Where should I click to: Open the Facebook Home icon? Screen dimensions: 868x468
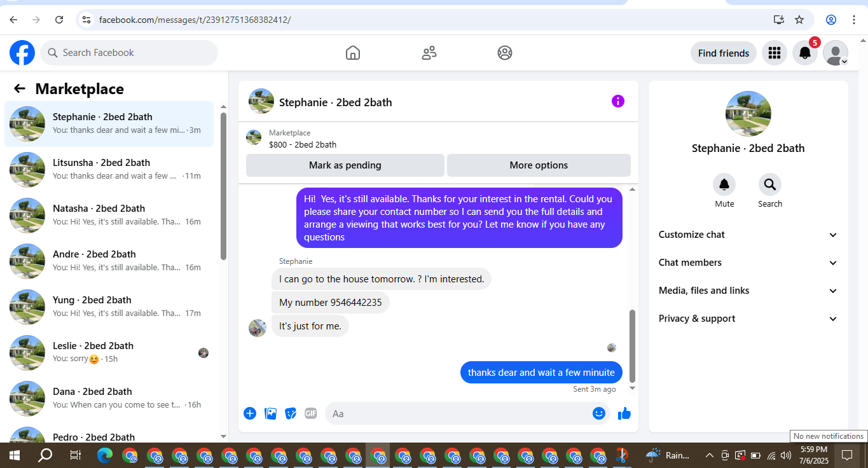(x=353, y=53)
